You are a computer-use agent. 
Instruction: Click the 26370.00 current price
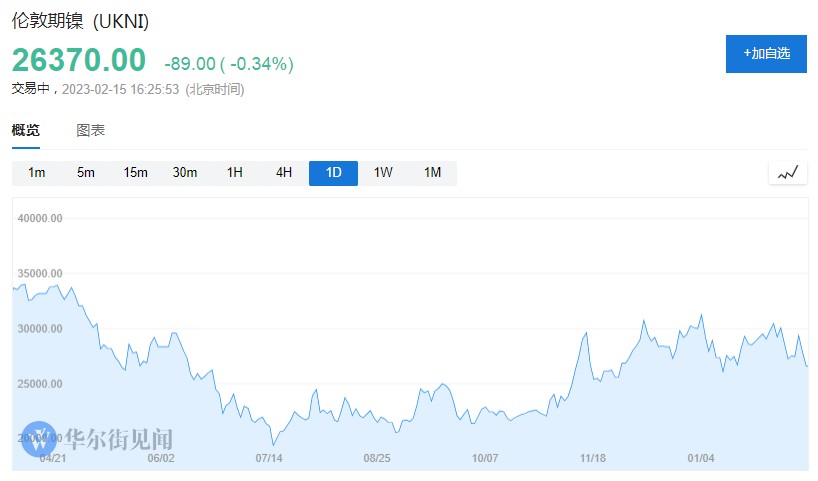point(79,60)
